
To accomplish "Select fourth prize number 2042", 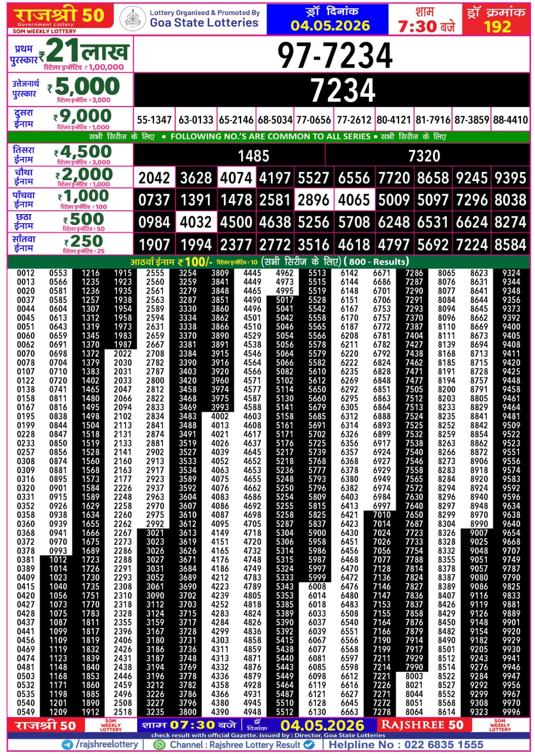I will [154, 178].
